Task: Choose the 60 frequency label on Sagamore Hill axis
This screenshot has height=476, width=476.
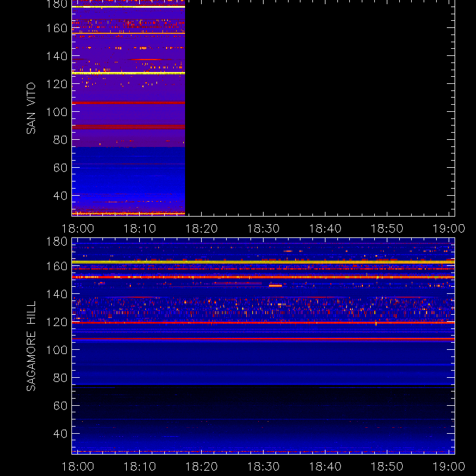Action: pos(61,406)
